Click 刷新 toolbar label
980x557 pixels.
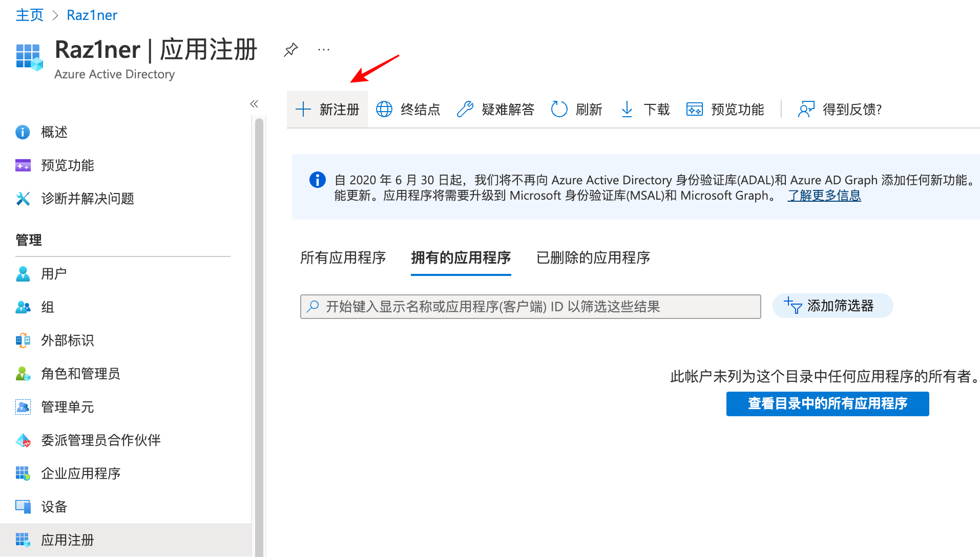pyautogui.click(x=589, y=109)
